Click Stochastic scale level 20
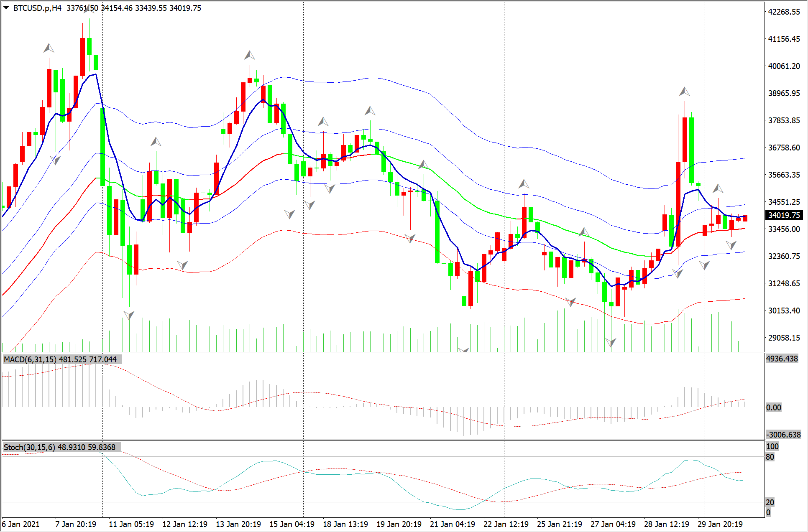808x532 pixels. tap(770, 502)
